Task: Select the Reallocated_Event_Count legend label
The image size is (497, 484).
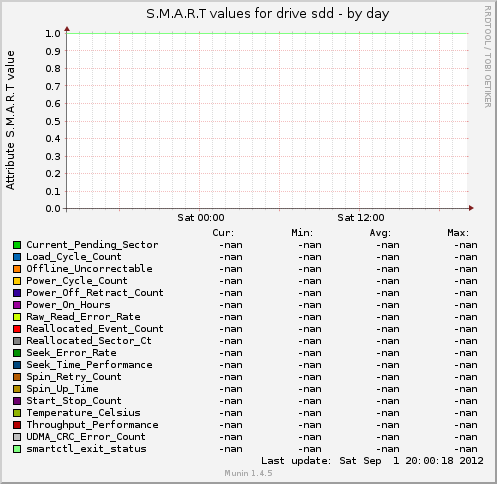Action: tap(95, 329)
